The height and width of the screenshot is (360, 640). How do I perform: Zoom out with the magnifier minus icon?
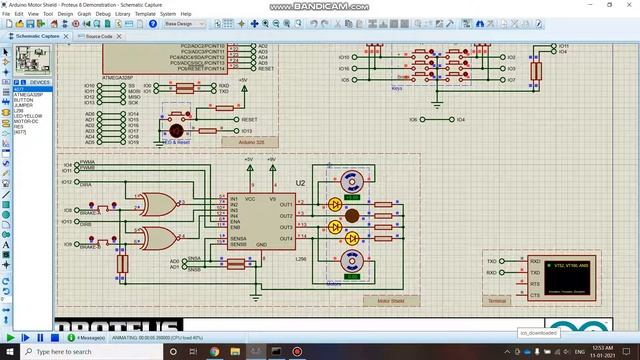click(x=276, y=24)
